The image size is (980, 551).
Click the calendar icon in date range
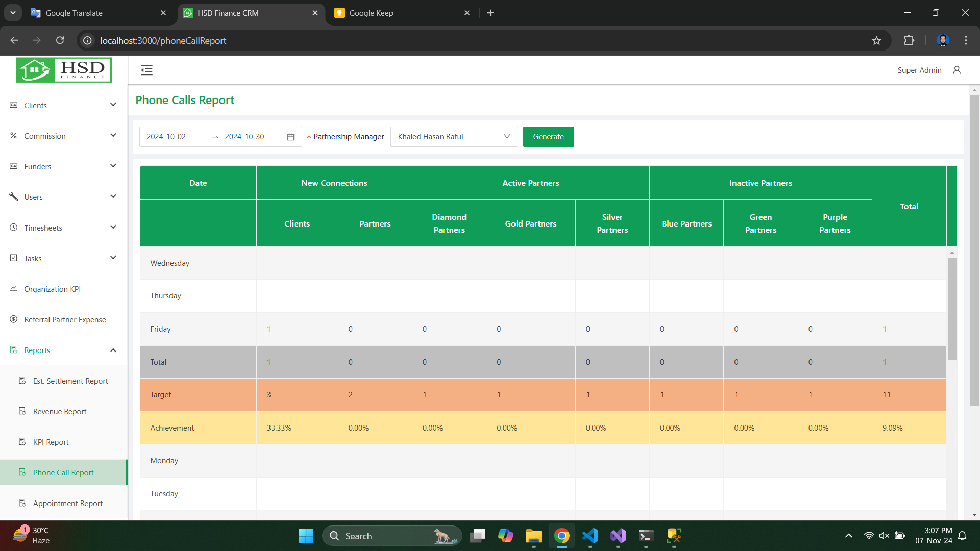coord(290,137)
